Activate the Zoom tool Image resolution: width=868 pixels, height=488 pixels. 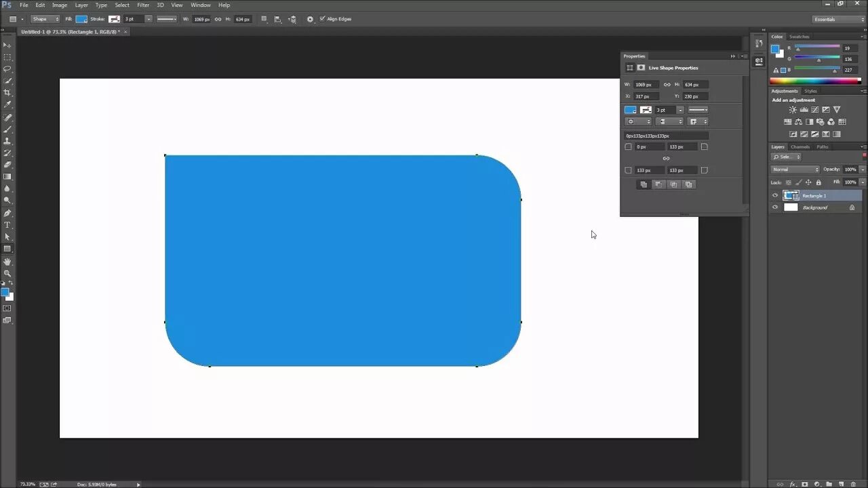[8, 273]
